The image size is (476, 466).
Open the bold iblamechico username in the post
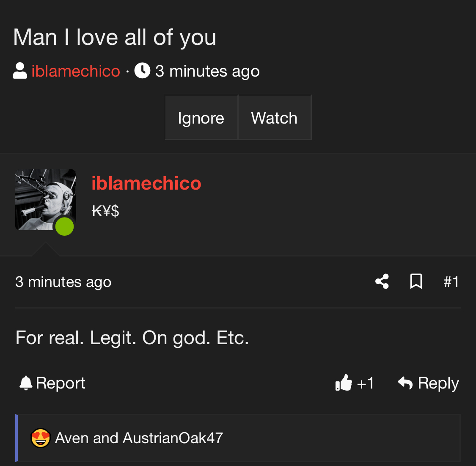(146, 183)
